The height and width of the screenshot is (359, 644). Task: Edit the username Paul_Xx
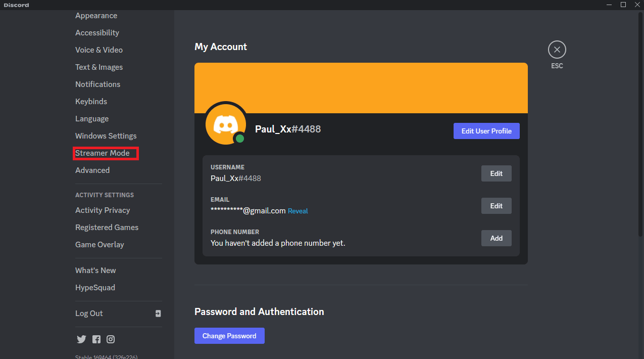(496, 173)
